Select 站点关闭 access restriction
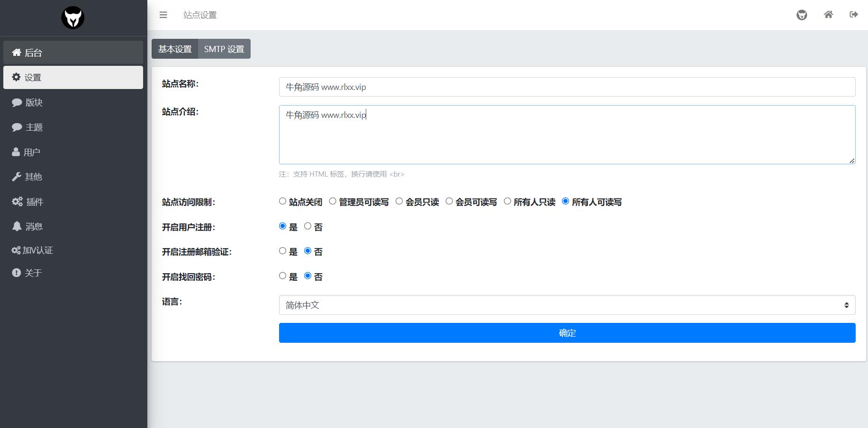The width and height of the screenshot is (868, 428). (282, 201)
